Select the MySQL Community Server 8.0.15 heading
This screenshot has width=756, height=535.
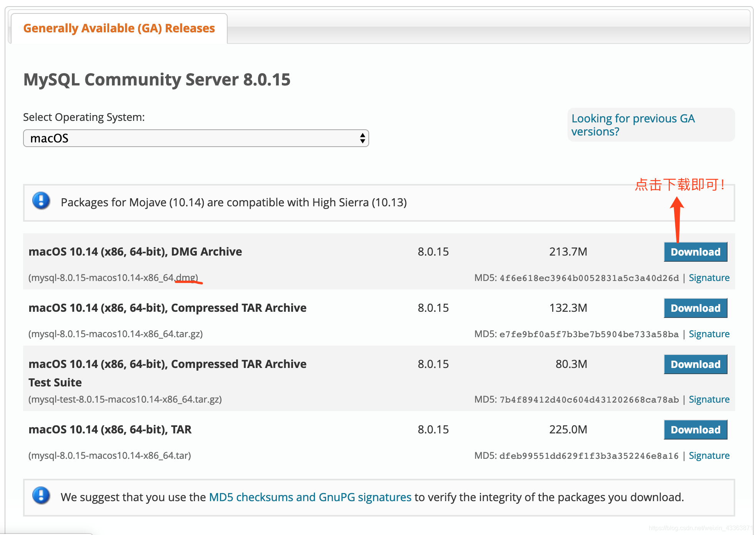pyautogui.click(x=157, y=80)
